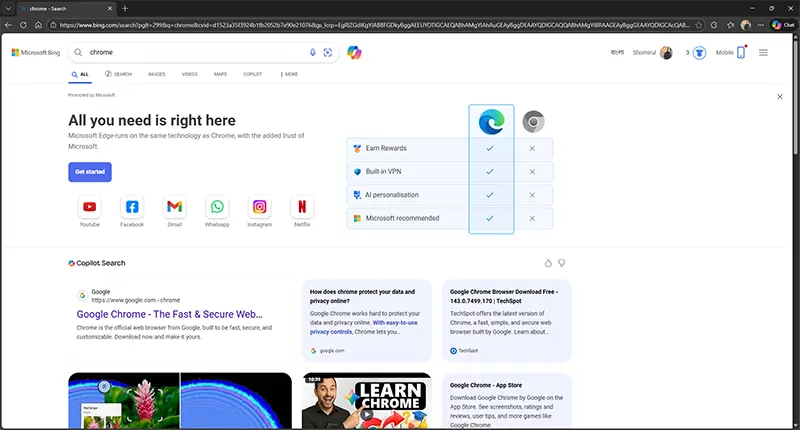Click the 'Earn Rewards' comparison row label

(386, 148)
